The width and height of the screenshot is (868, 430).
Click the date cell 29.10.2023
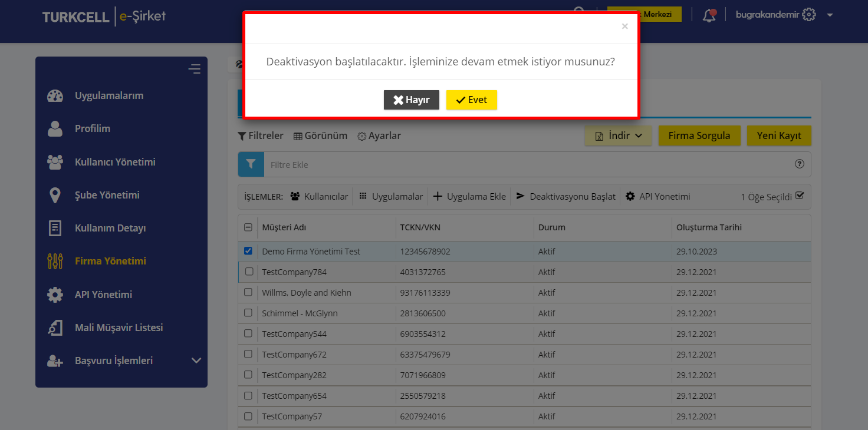(x=696, y=252)
